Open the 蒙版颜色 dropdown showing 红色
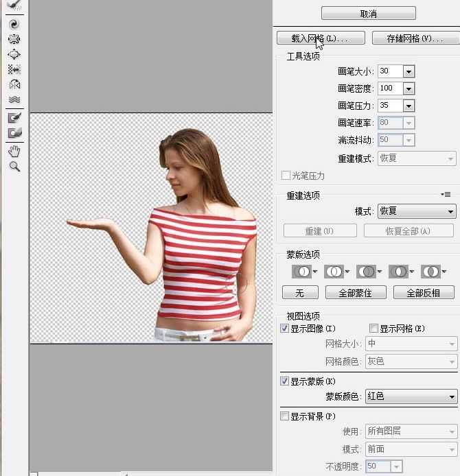Image resolution: width=460 pixels, height=476 pixels. point(411,396)
